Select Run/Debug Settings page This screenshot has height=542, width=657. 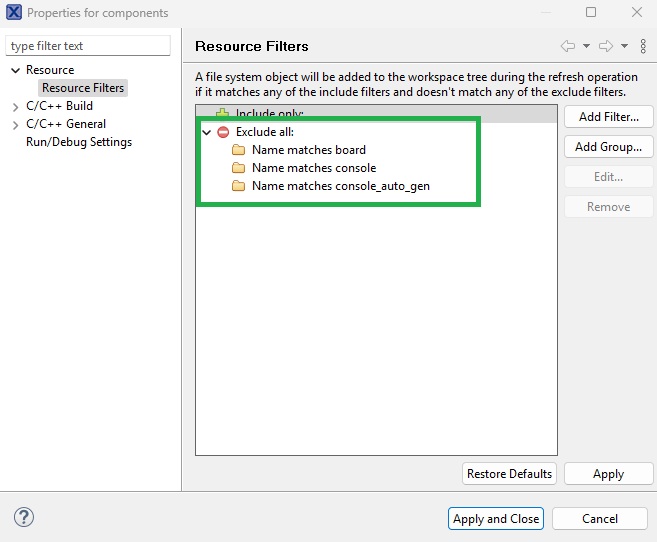point(78,142)
